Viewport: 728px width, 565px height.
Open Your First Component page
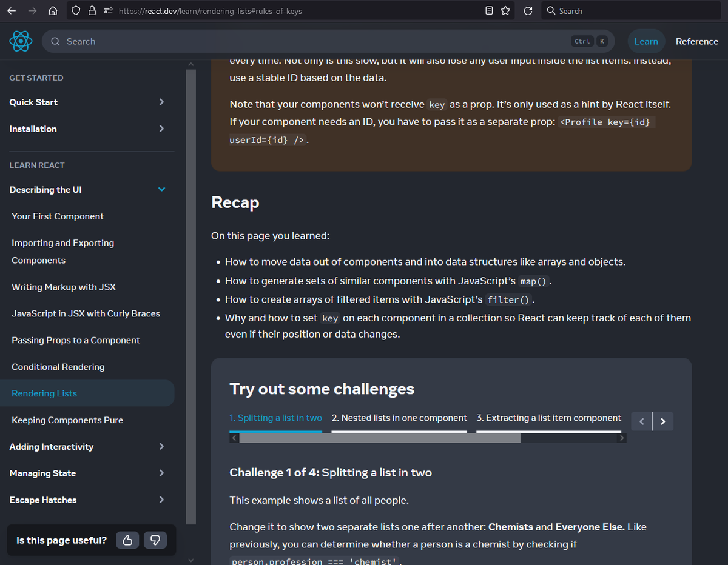click(x=58, y=216)
